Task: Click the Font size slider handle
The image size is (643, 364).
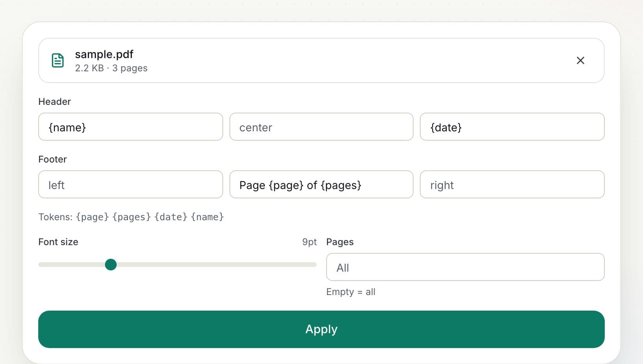Action: click(x=111, y=265)
